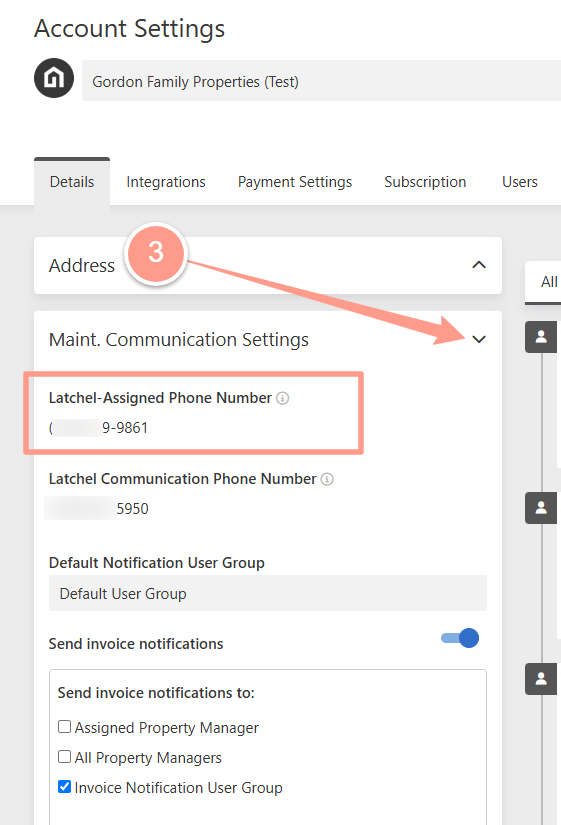
Task: Toggle Send invoice notifications switch
Action: pos(460,638)
